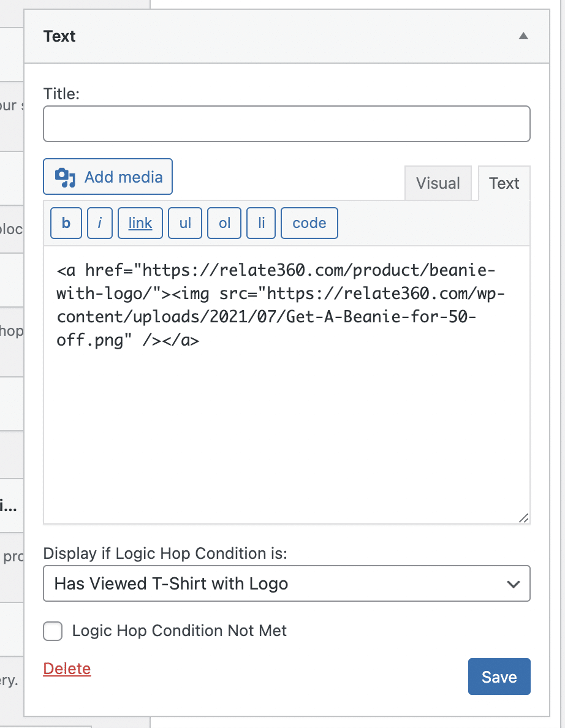Open the Logic Hop condition dropdown
The height and width of the screenshot is (728, 565).
(x=286, y=583)
